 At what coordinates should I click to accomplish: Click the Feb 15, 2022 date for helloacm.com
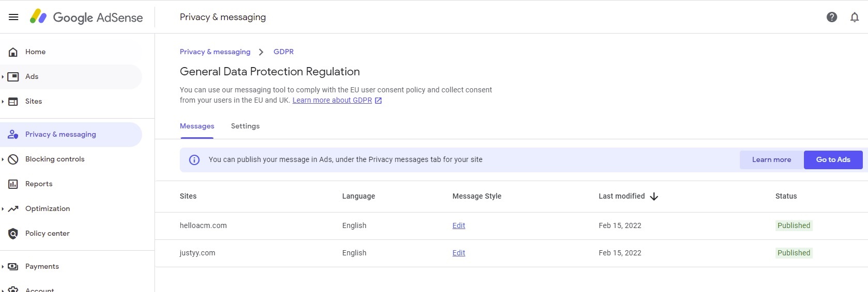620,225
